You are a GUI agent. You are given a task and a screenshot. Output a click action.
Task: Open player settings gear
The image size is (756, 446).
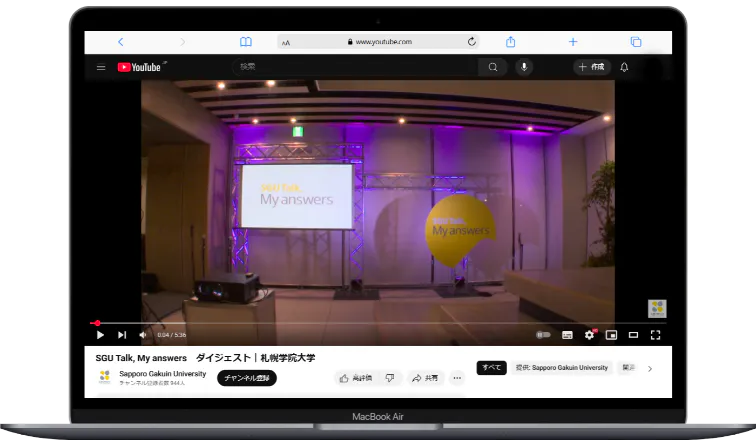589,335
